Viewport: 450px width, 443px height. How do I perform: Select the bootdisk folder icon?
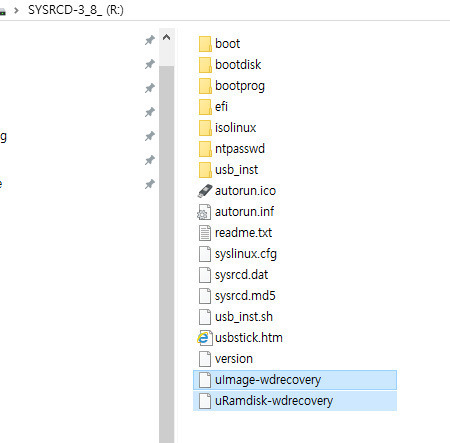[x=205, y=65]
